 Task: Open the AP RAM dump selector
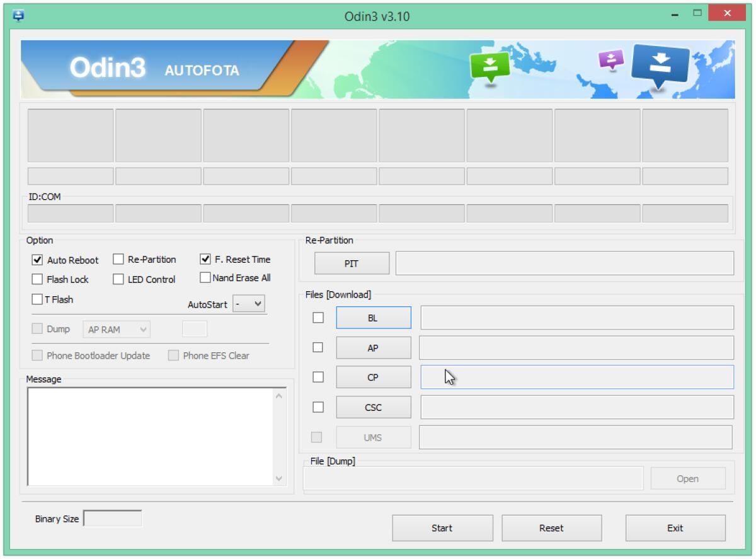click(116, 329)
